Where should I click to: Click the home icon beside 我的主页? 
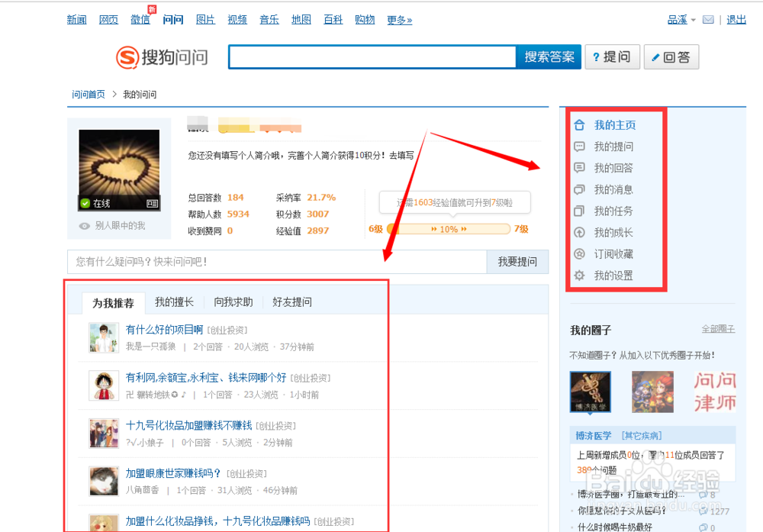click(x=579, y=125)
